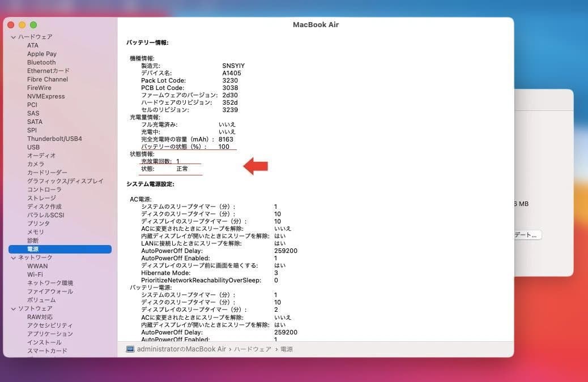
Task: Select カメラ in the sidebar
Action: click(x=35, y=164)
